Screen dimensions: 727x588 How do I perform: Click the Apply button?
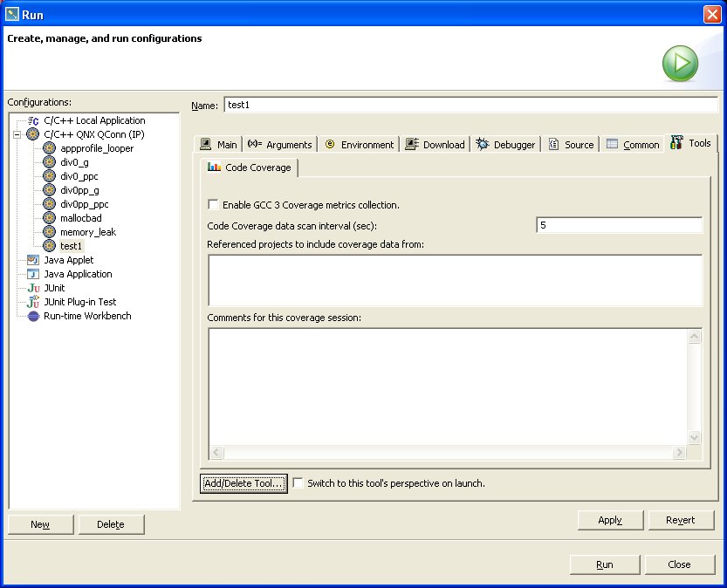[x=610, y=520]
